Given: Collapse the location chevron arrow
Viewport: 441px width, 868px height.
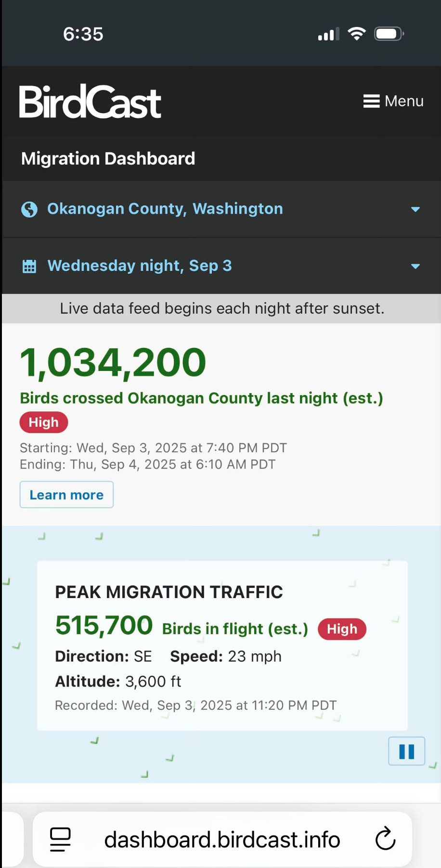Looking at the screenshot, I should (x=415, y=209).
